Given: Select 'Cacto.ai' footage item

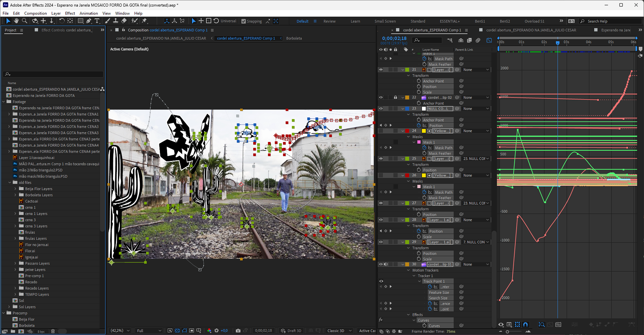Looking at the screenshot, I should click(32, 201).
